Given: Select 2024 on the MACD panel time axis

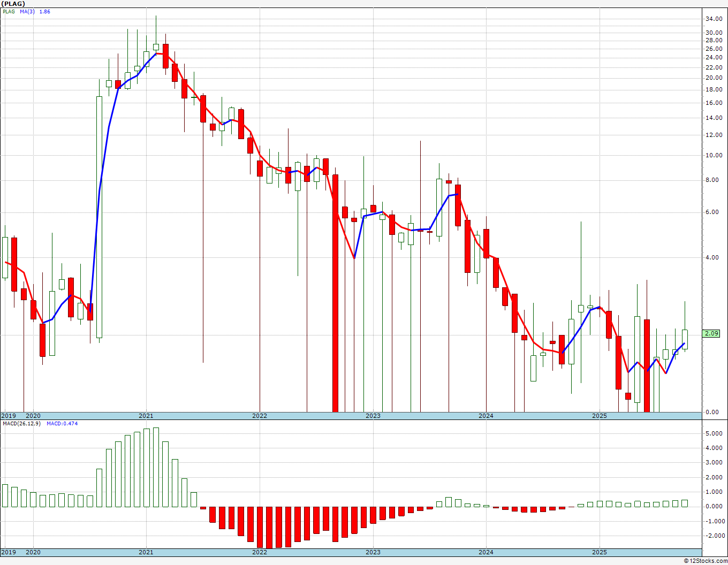Looking at the screenshot, I should coord(486,552).
